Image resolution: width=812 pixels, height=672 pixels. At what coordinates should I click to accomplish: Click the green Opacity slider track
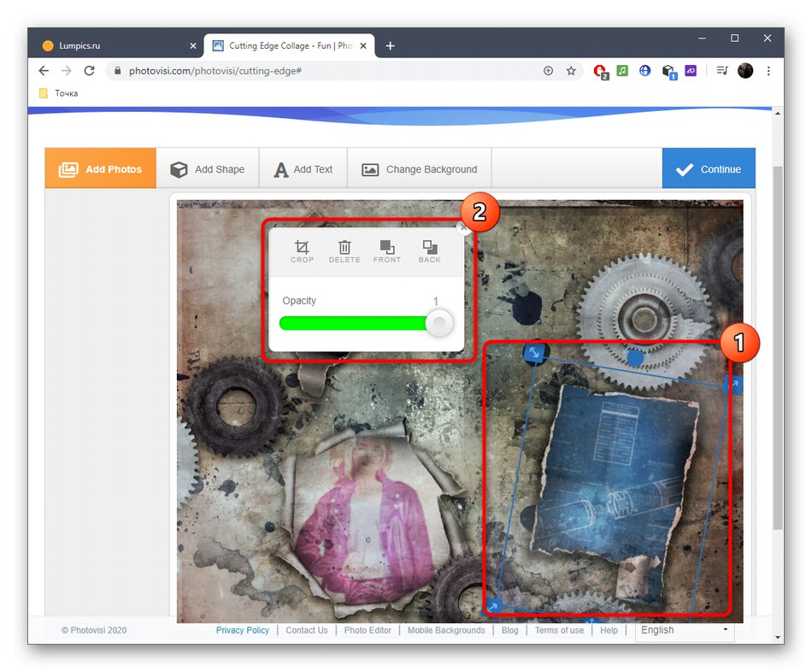click(x=353, y=323)
